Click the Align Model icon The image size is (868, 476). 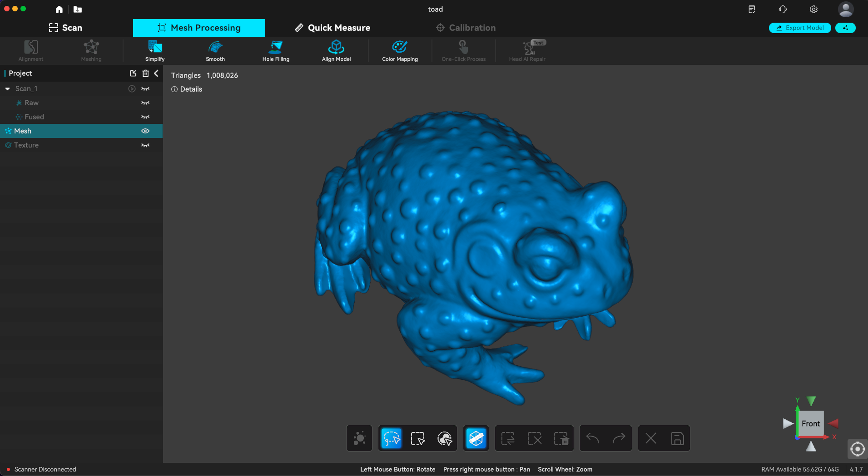coord(336,47)
